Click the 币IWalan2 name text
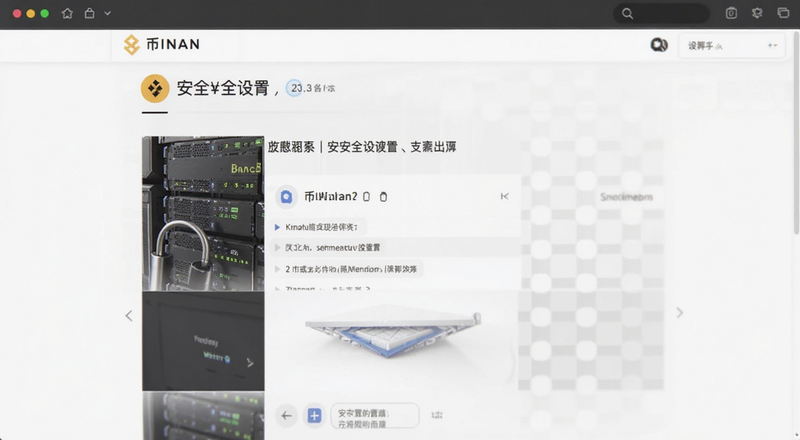Screen dimensions: 800x440 point(331,197)
